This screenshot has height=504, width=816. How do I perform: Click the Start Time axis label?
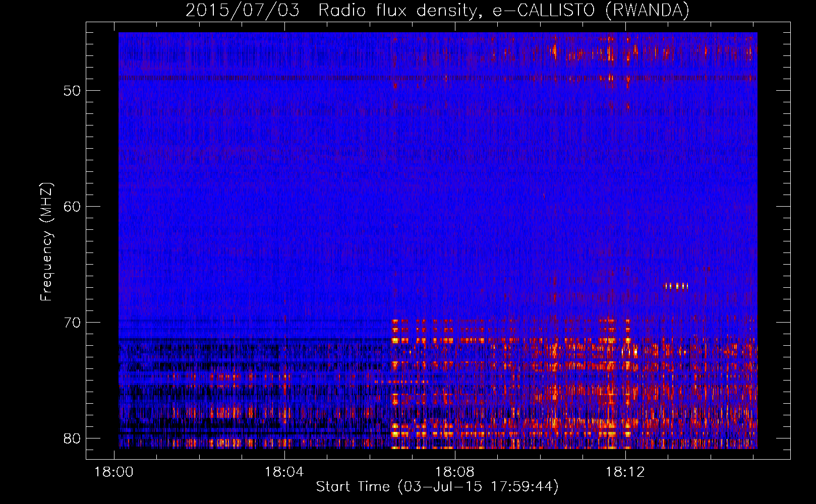[437, 486]
